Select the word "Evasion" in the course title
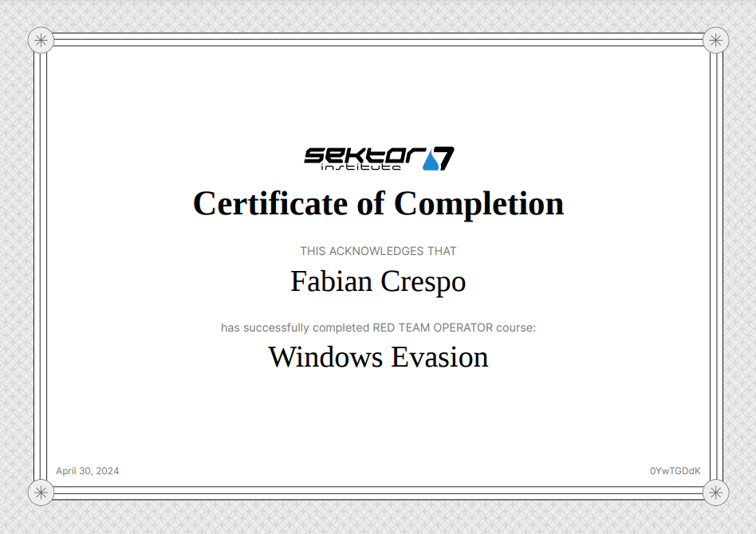 point(439,356)
